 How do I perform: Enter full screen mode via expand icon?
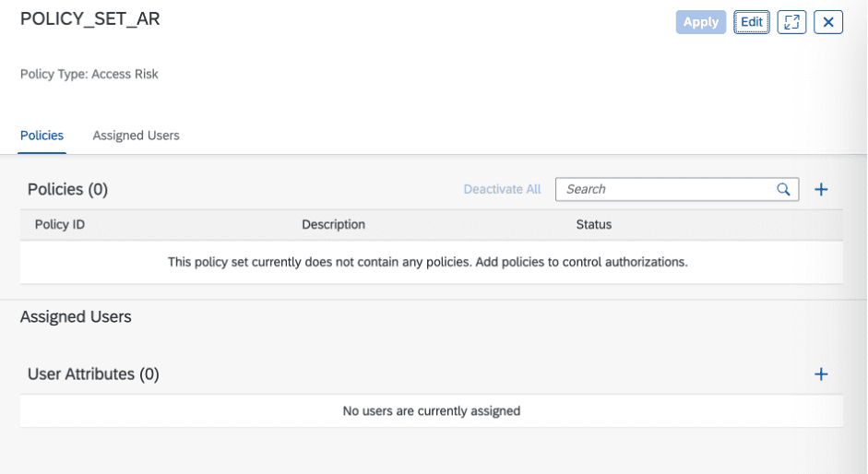click(791, 22)
